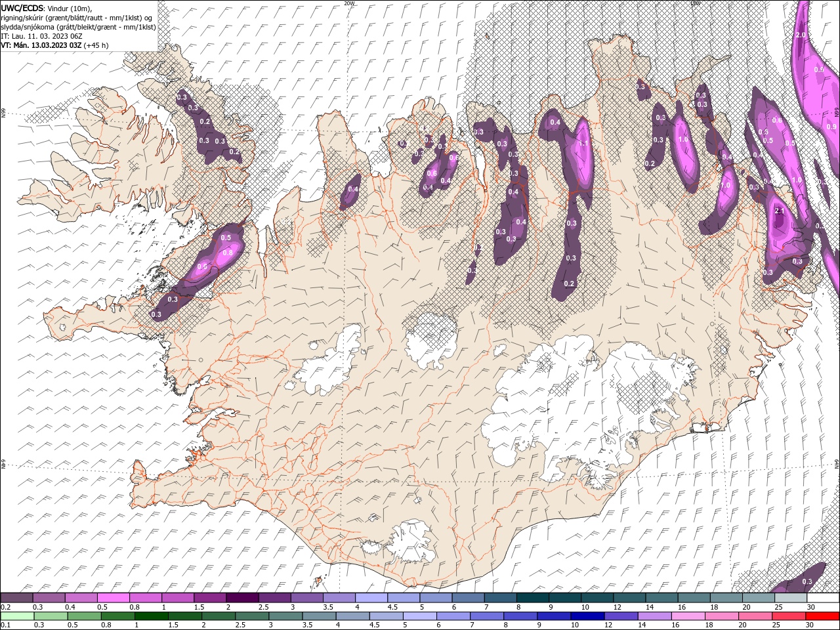Viewport: 840px width, 630px height.
Task: Click the rain legend swatch between 14 and 16
Action: coord(654,616)
